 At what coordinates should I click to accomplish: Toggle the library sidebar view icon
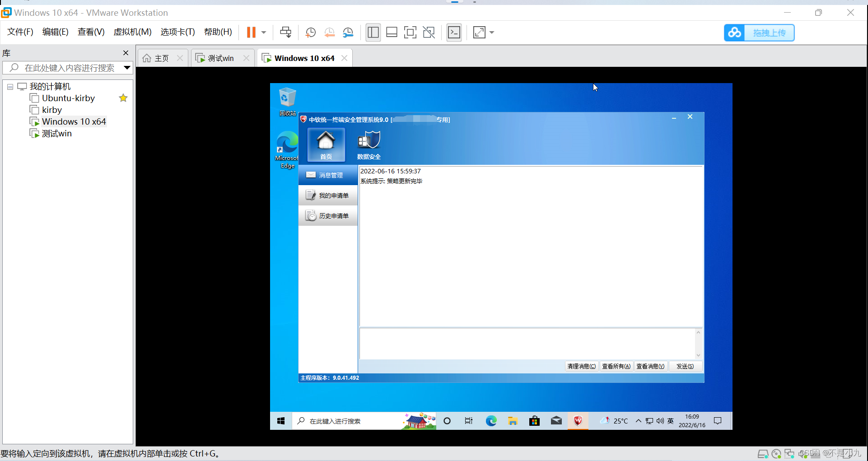(373, 33)
